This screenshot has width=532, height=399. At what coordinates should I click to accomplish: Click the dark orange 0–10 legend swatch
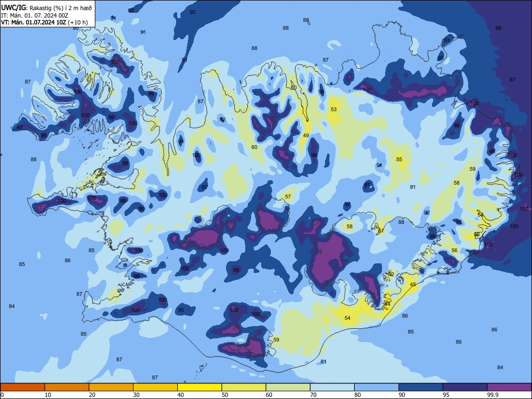pyautogui.click(x=22, y=387)
